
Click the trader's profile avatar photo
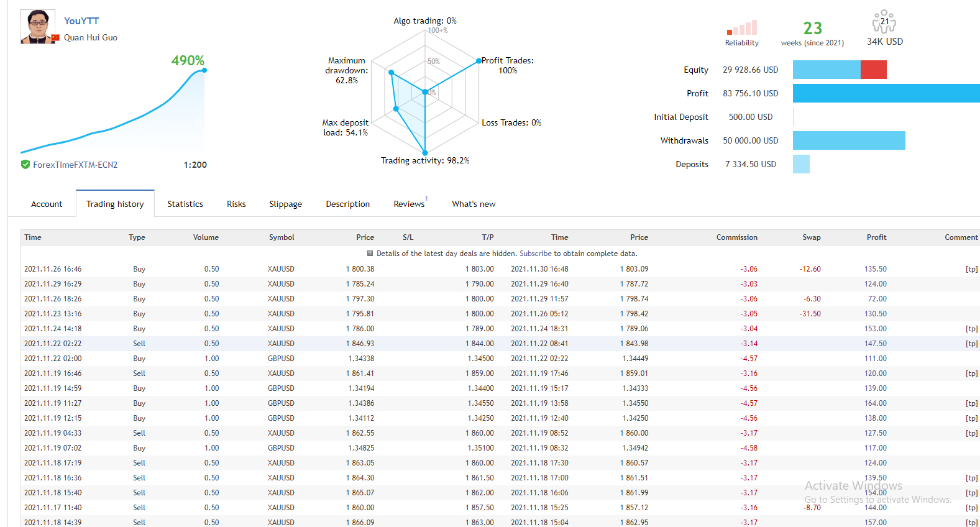(38, 27)
